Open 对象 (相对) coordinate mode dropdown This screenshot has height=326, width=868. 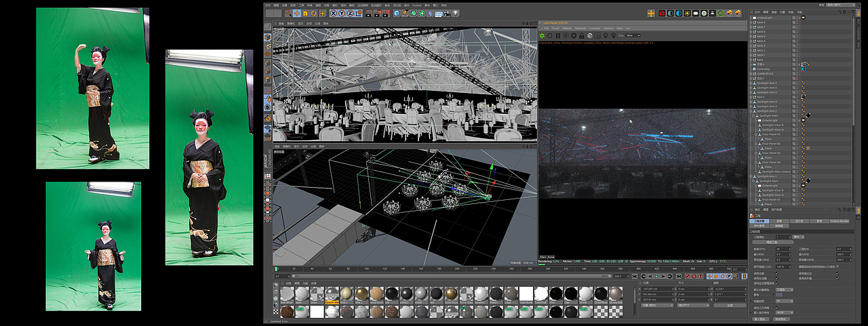pyautogui.click(x=658, y=306)
